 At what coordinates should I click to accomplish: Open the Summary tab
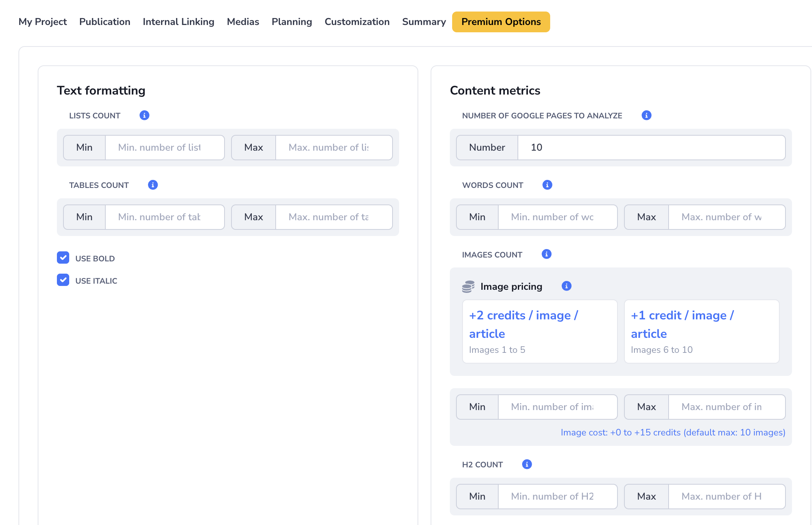pyautogui.click(x=424, y=22)
